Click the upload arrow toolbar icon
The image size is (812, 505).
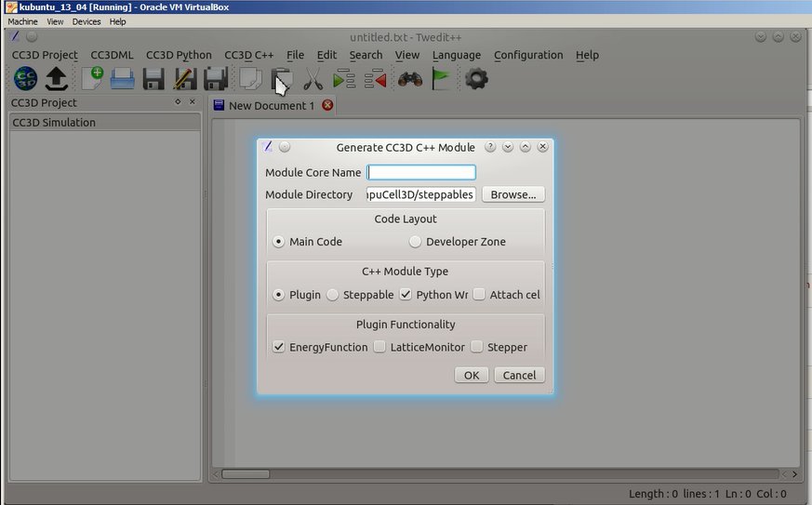57,79
